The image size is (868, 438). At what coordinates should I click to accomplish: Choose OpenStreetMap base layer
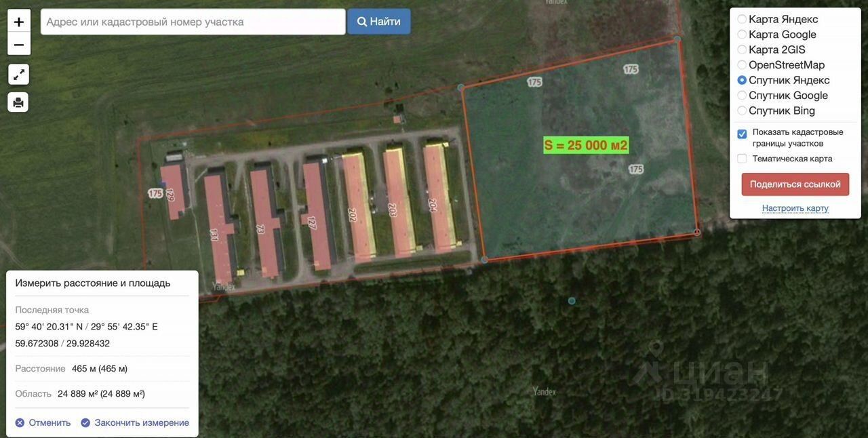coord(742,65)
